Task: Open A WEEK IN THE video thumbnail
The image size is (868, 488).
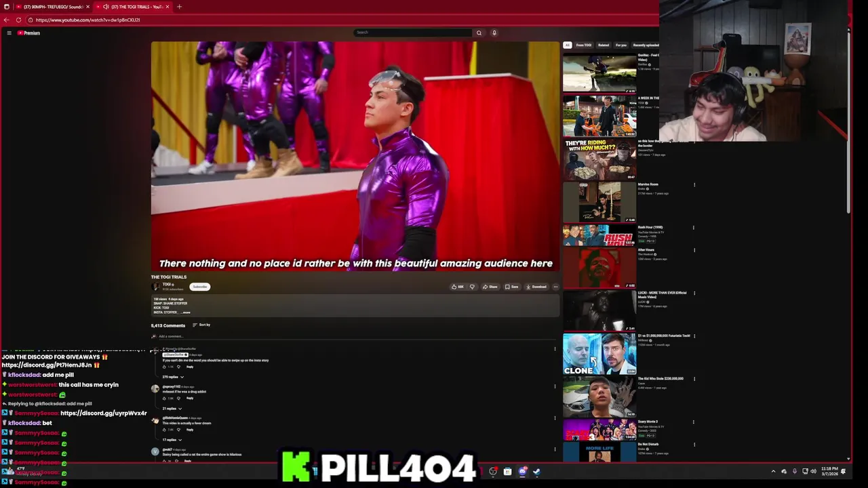Action: (599, 116)
